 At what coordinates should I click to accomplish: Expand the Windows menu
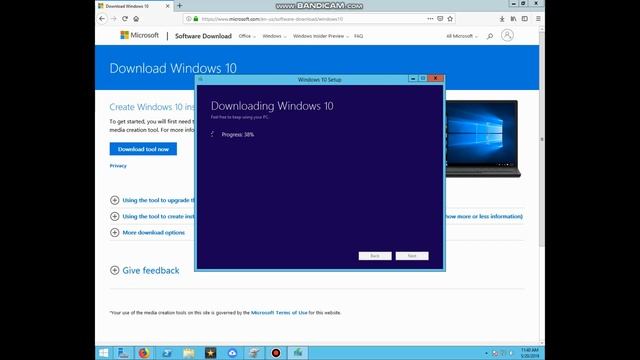(x=274, y=36)
